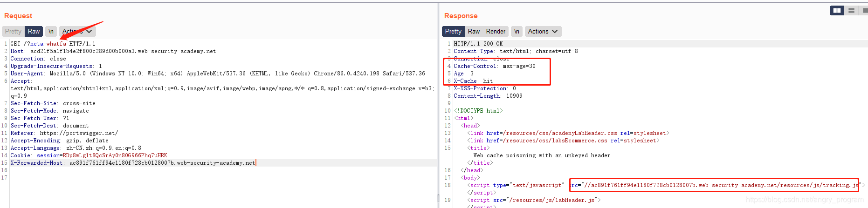This screenshot has width=868, height=208.
Task: Click the X-Forwarded-Host header in the request editor
Action: pos(133,163)
